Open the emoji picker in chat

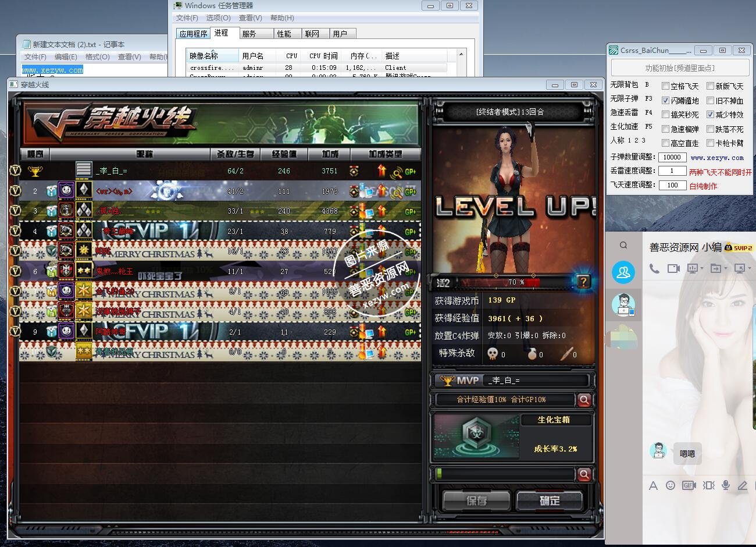click(671, 485)
